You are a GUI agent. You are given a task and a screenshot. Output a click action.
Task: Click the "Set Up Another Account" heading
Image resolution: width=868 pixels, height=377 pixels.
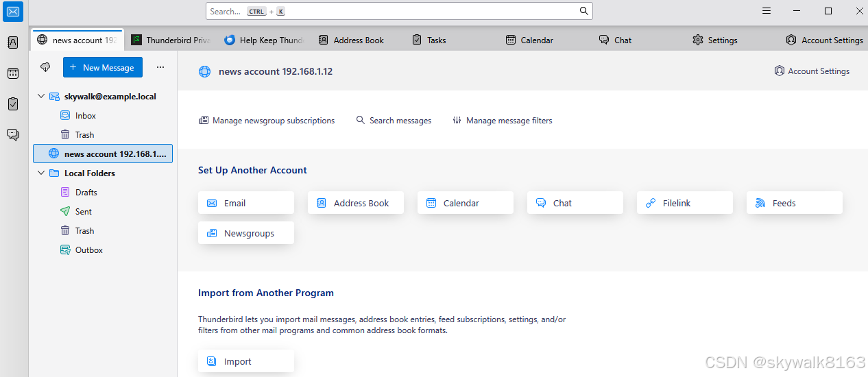(252, 170)
